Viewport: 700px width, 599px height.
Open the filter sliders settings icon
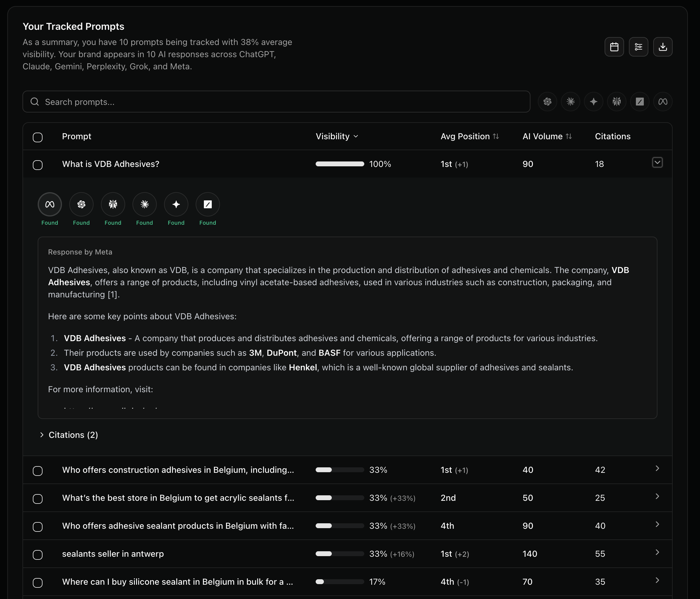pyautogui.click(x=638, y=47)
